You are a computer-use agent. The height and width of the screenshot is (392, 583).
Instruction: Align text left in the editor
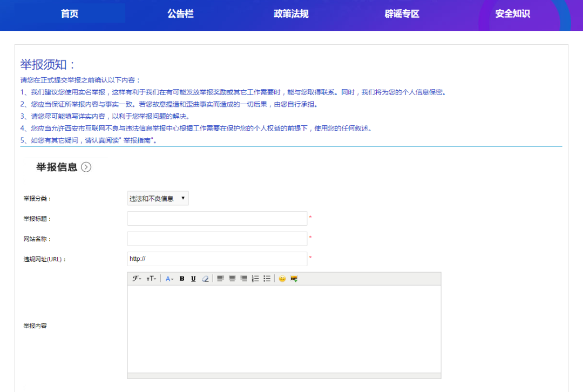[x=220, y=279]
